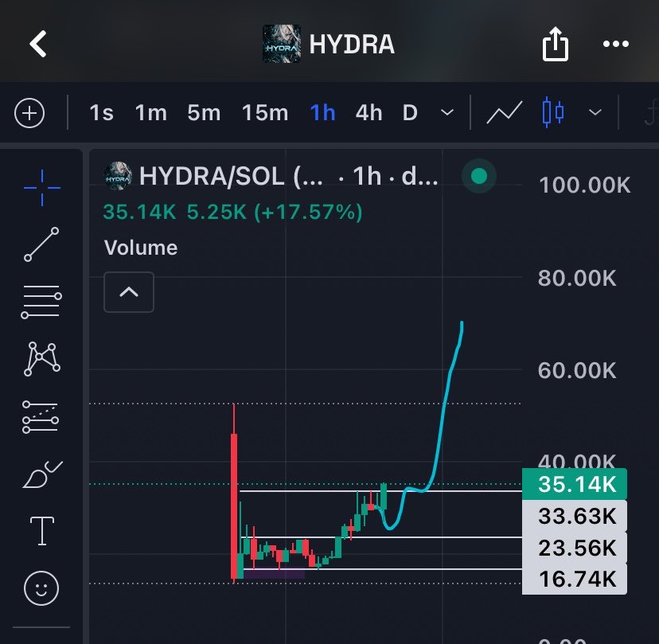Select the trend line drawing tool
Viewport: 659px width, 644px height.
[41, 244]
